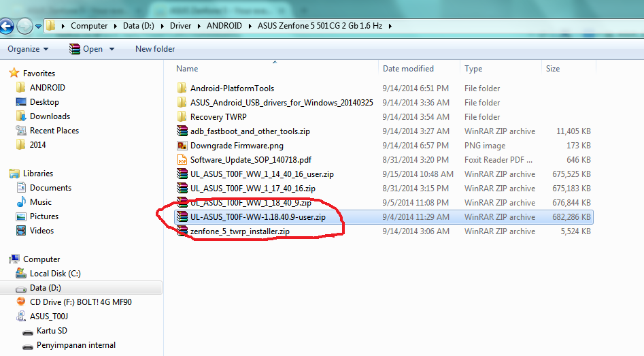Screen dimensions: 644x356
Task: Click the Recovery TWRP folder icon
Action: pyautogui.click(x=182, y=117)
